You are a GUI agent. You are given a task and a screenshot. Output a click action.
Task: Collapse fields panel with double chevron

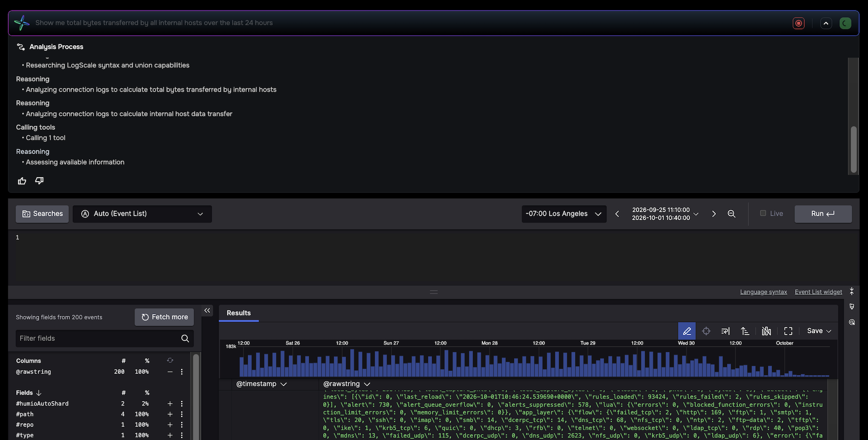pyautogui.click(x=207, y=311)
